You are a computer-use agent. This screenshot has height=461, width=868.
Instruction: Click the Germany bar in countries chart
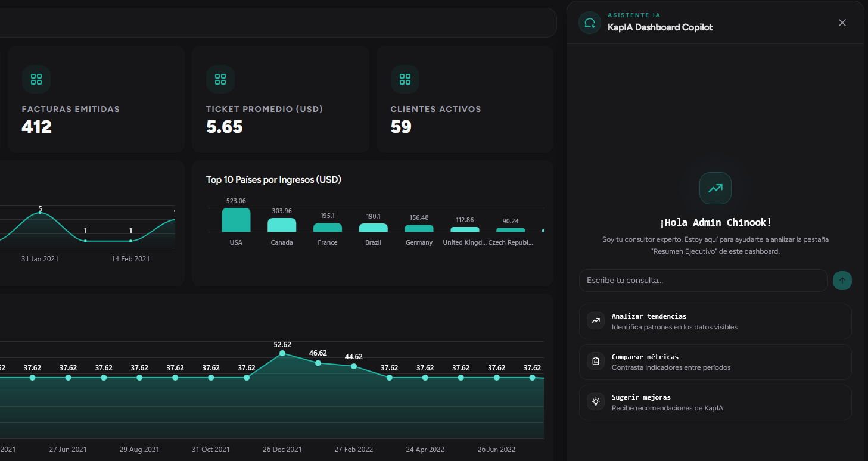coord(419,229)
